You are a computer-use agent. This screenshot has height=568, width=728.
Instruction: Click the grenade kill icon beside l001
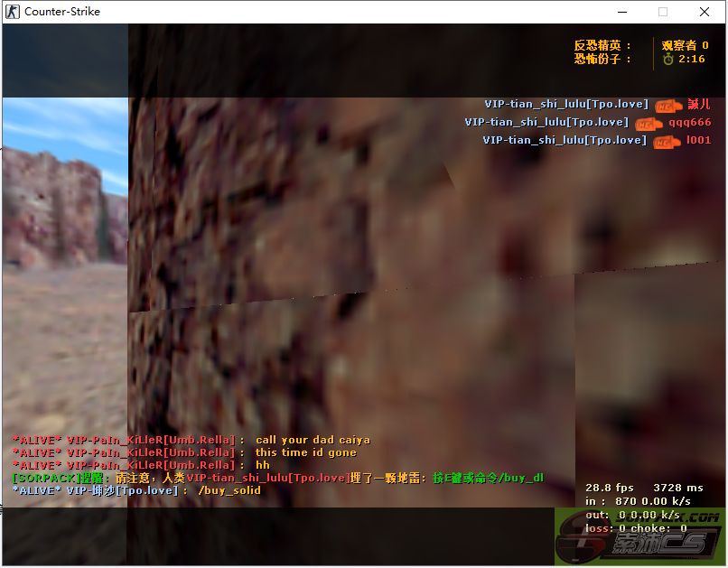pyautogui.click(x=667, y=142)
